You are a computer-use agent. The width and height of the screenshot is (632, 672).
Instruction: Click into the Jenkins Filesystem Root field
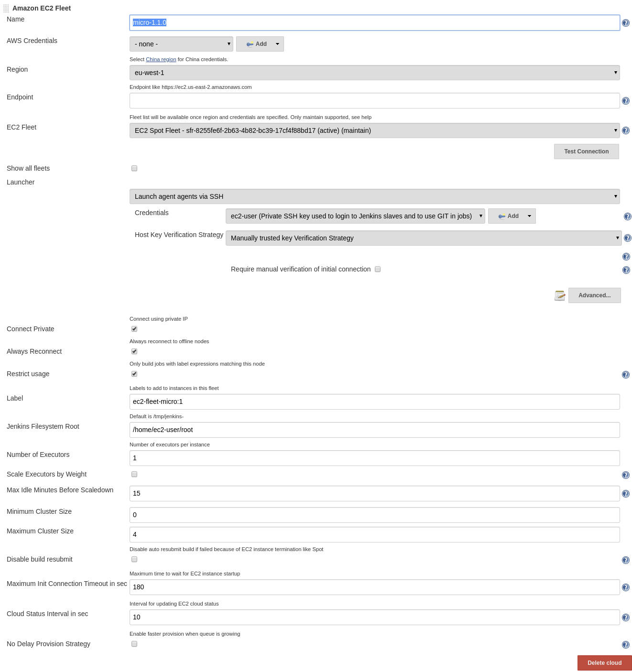coord(375,430)
